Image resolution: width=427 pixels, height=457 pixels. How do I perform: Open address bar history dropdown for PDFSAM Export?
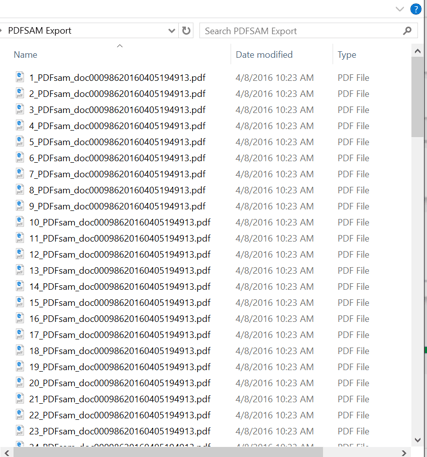pos(172,31)
